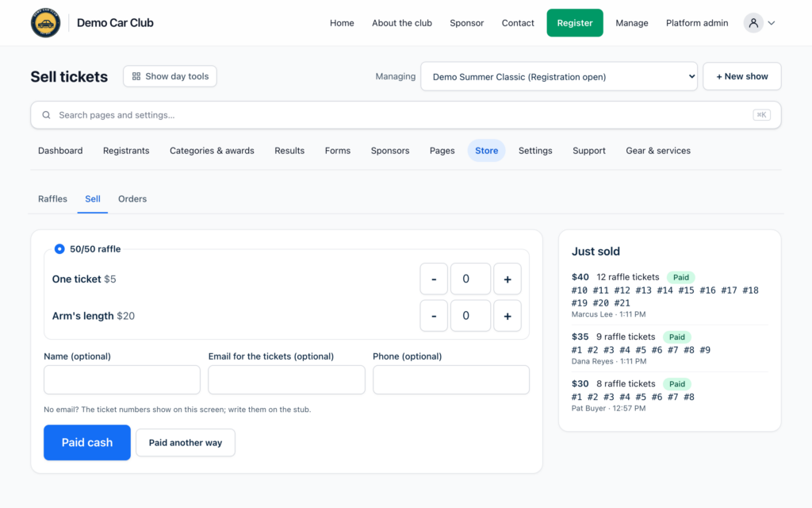Open the Support section
The image size is (812, 508).
tap(589, 151)
